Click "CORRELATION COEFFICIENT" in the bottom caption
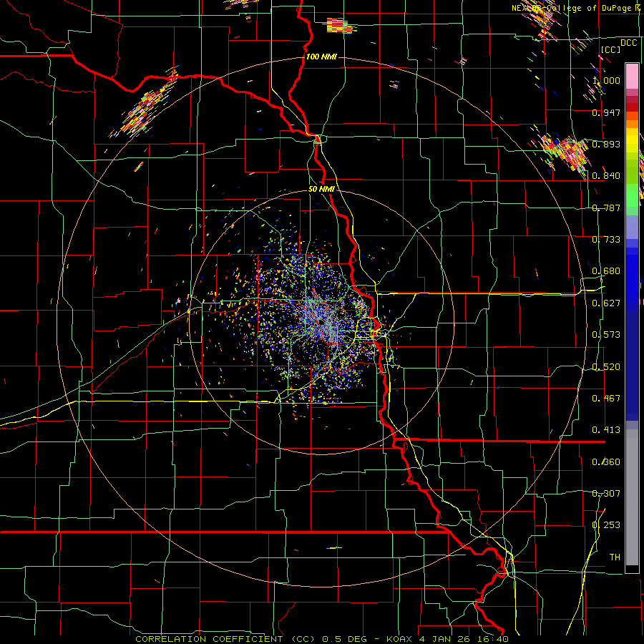The width and height of the screenshot is (644, 644). pos(209,639)
